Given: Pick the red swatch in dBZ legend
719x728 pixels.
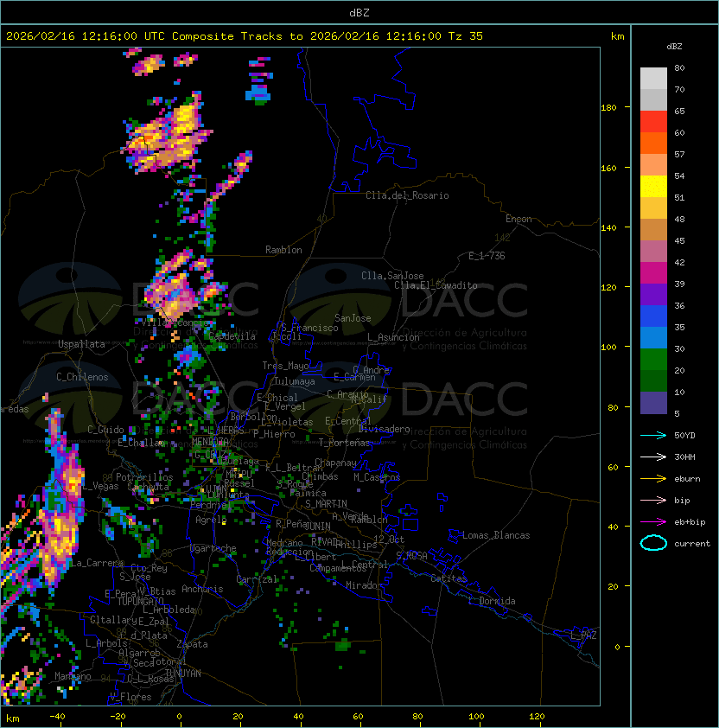Looking at the screenshot, I should (653, 122).
